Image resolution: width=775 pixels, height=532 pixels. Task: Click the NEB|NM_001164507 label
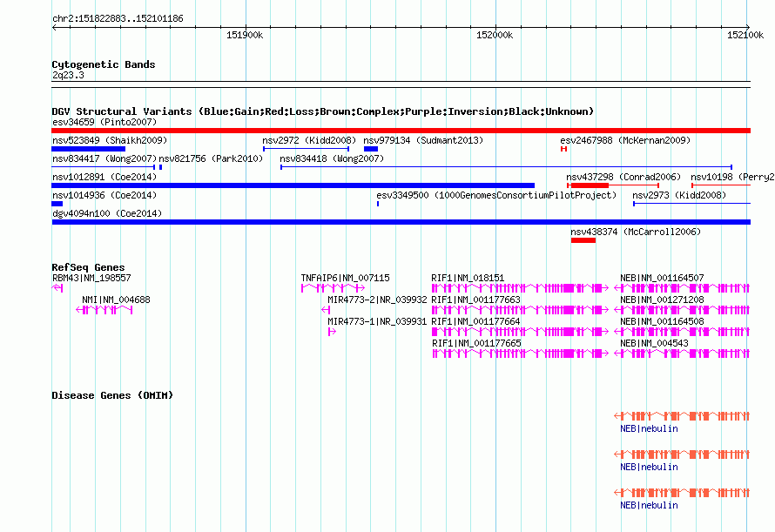click(662, 278)
